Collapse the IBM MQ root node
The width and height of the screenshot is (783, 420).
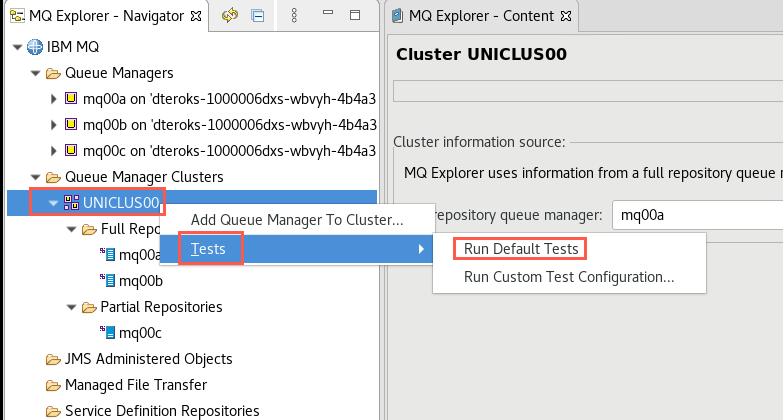(18, 47)
